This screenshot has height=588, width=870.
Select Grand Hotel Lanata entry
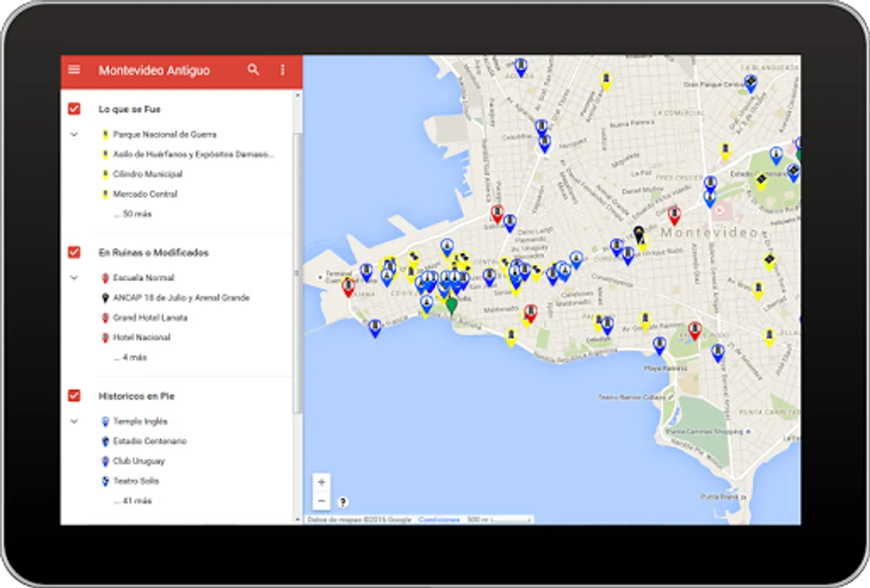[150, 318]
